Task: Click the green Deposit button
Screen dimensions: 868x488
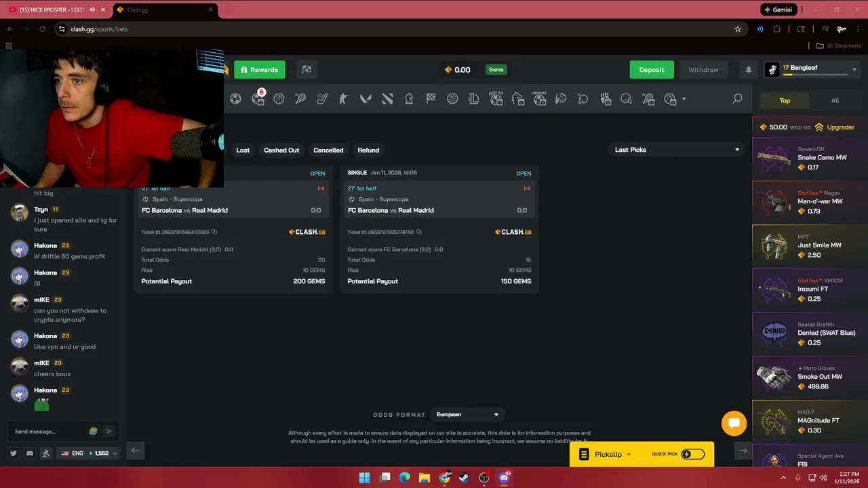Action: click(x=652, y=70)
